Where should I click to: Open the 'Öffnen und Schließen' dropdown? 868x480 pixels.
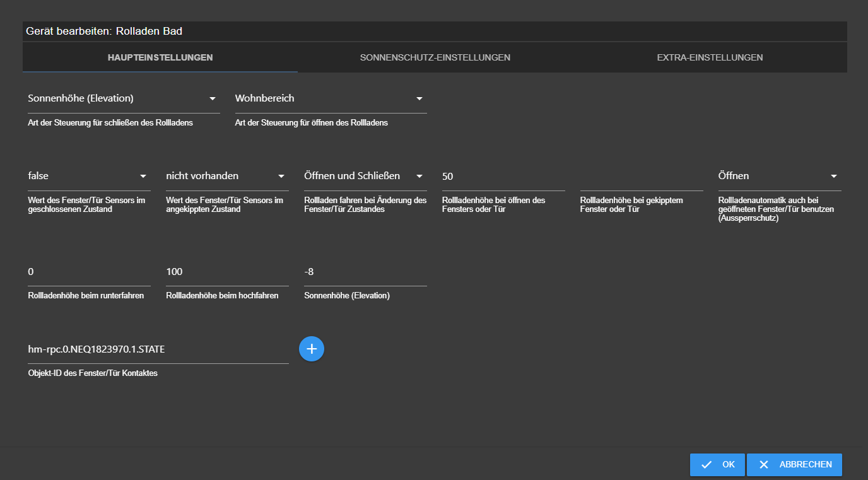click(x=365, y=177)
